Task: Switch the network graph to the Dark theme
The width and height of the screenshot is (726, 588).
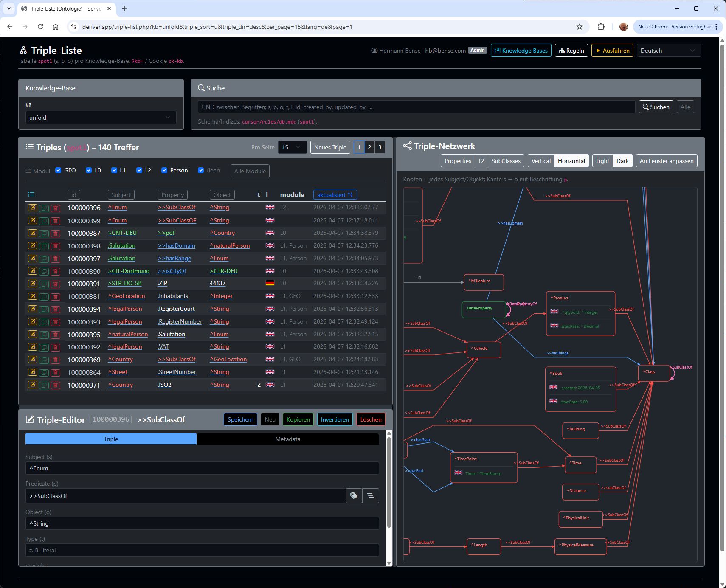Action: pyautogui.click(x=622, y=161)
